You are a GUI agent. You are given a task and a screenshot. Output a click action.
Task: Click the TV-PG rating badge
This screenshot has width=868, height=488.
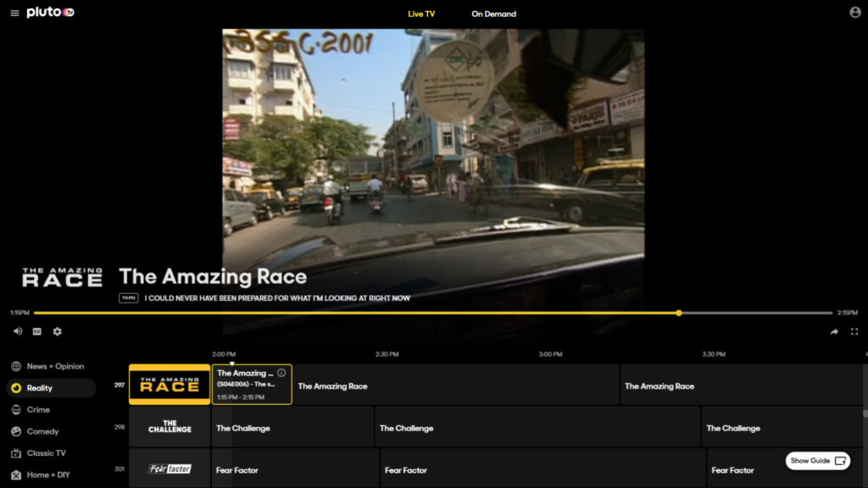129,297
